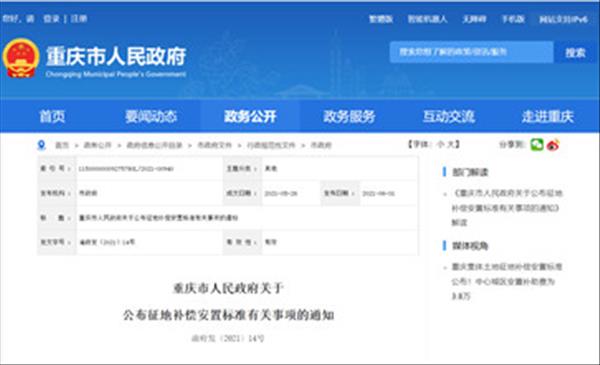Click the WeChat share icon
The height and width of the screenshot is (365, 600).
coord(537,145)
